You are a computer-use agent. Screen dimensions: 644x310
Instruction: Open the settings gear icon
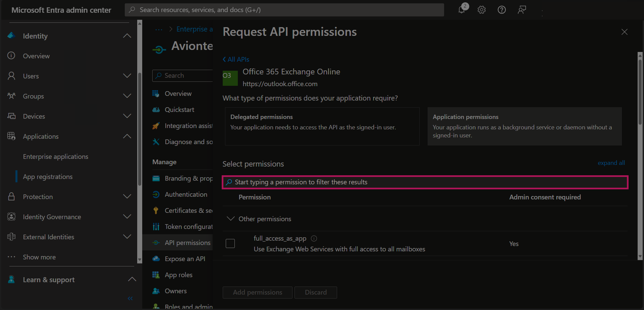(x=482, y=10)
